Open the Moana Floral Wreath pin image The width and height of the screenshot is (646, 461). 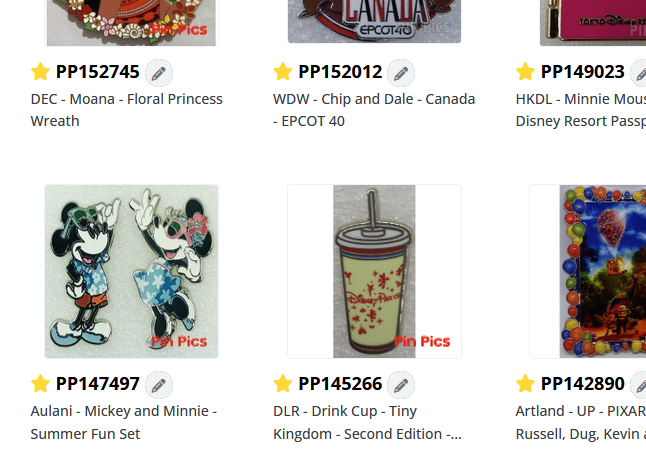[x=131, y=21]
